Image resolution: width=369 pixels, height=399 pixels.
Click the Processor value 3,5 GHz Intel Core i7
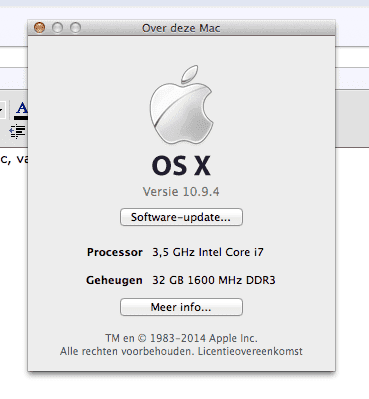pyautogui.click(x=208, y=252)
